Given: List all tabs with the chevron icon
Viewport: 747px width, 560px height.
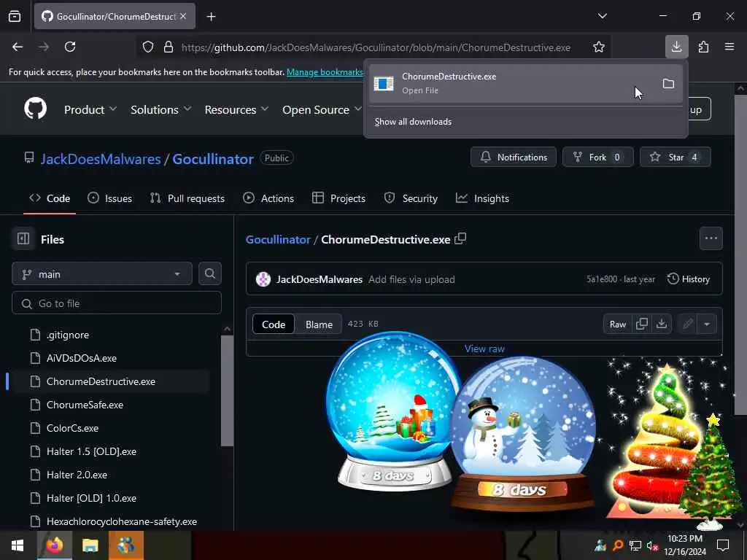Looking at the screenshot, I should tap(602, 16).
